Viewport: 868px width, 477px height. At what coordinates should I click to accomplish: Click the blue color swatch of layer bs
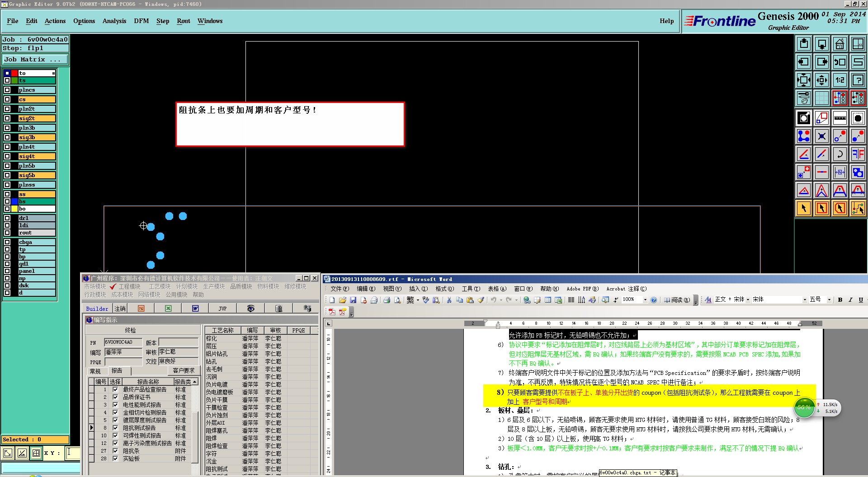click(x=14, y=201)
